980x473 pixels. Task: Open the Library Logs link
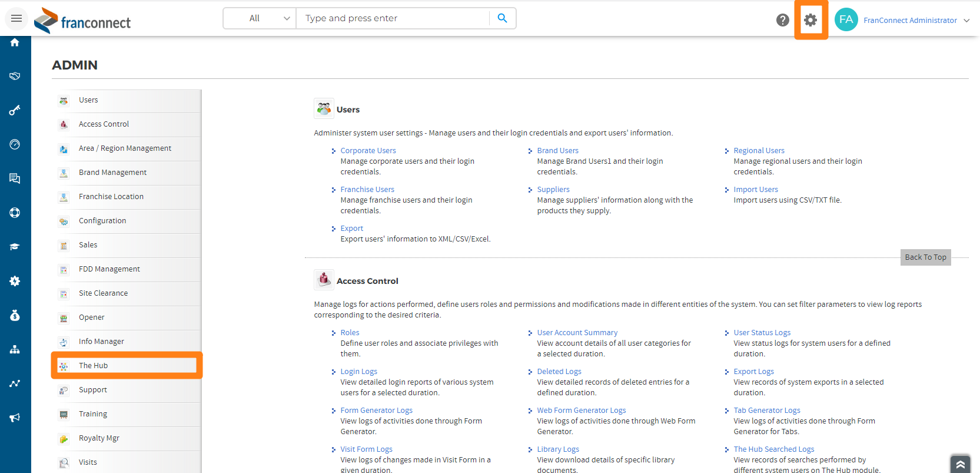click(558, 449)
